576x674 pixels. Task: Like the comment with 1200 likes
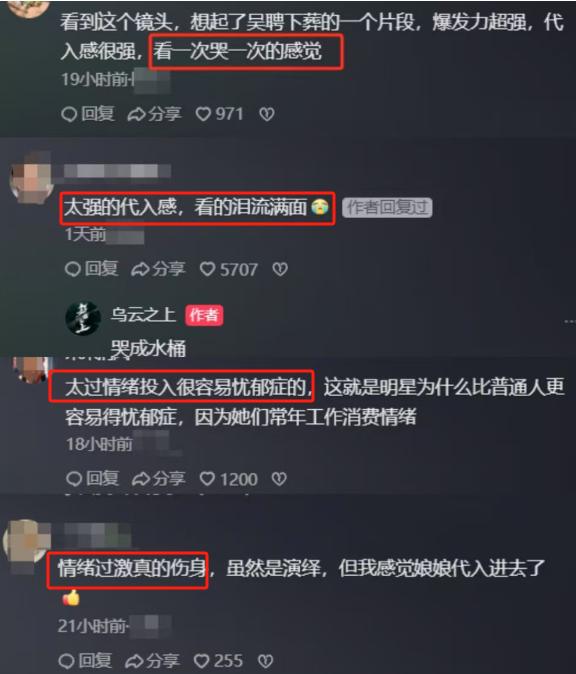[x=229, y=479]
